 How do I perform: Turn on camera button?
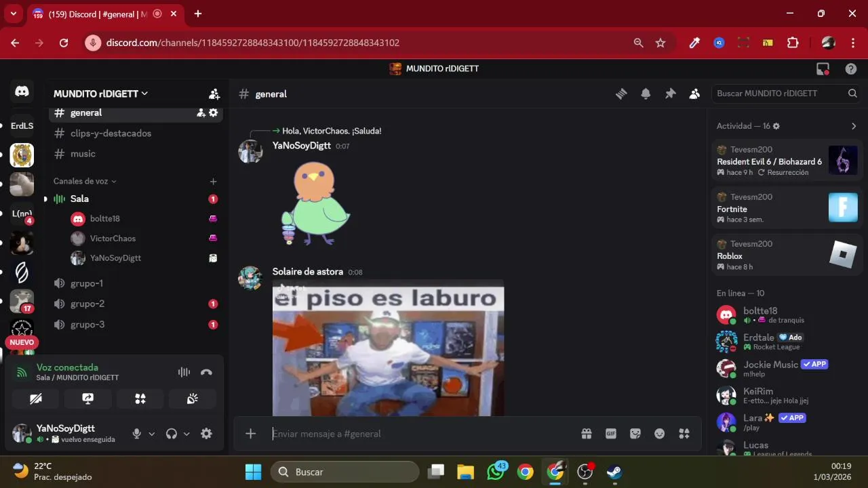click(x=36, y=399)
